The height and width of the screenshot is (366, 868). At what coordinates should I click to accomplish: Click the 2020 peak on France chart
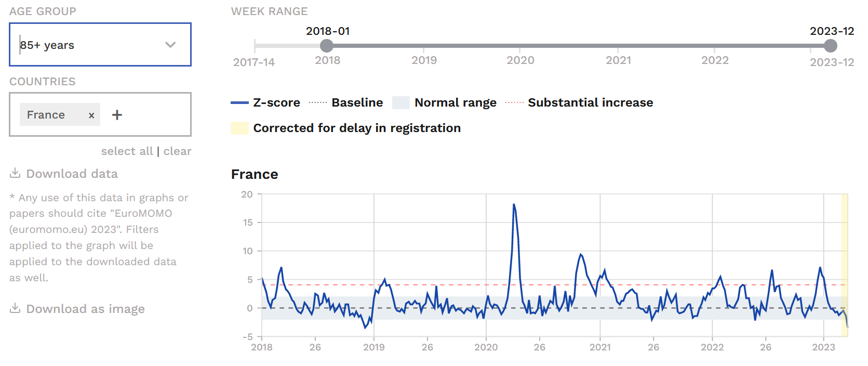(514, 204)
